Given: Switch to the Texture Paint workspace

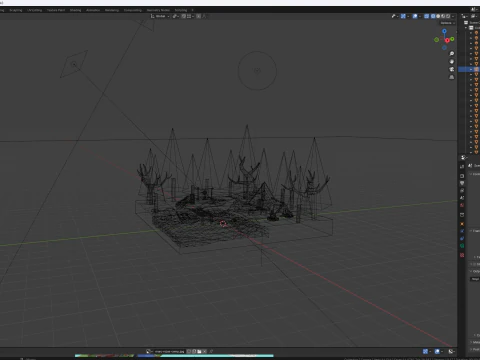Looking at the screenshot, I should point(56,10).
